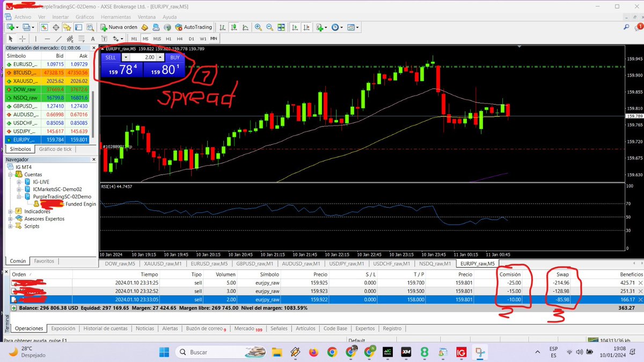Click the Windows Start button
Viewport: 644px width, 362px height.
click(165, 352)
